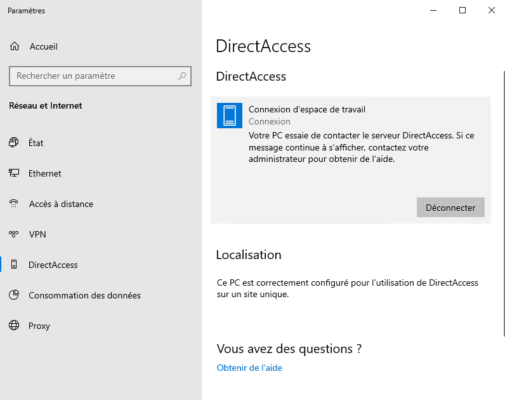Image resolution: width=505 pixels, height=400 pixels.
Task: Open État via its globe icon
Action: tap(14, 143)
